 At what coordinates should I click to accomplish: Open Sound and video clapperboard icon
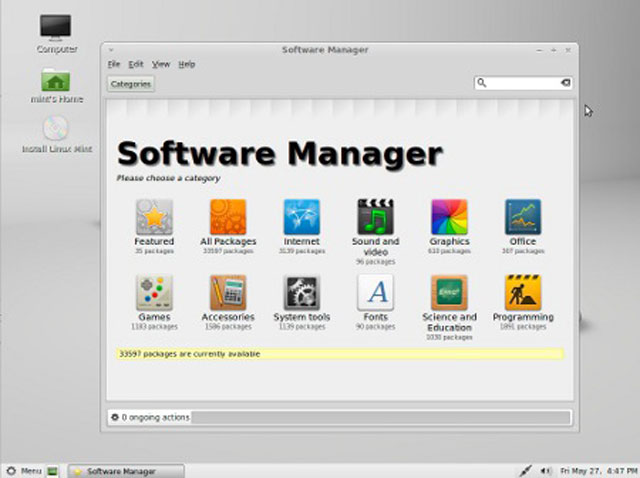click(376, 217)
